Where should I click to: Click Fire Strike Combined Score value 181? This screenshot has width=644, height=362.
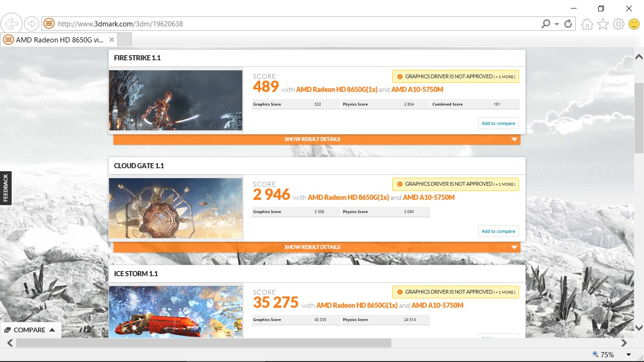[x=497, y=104]
